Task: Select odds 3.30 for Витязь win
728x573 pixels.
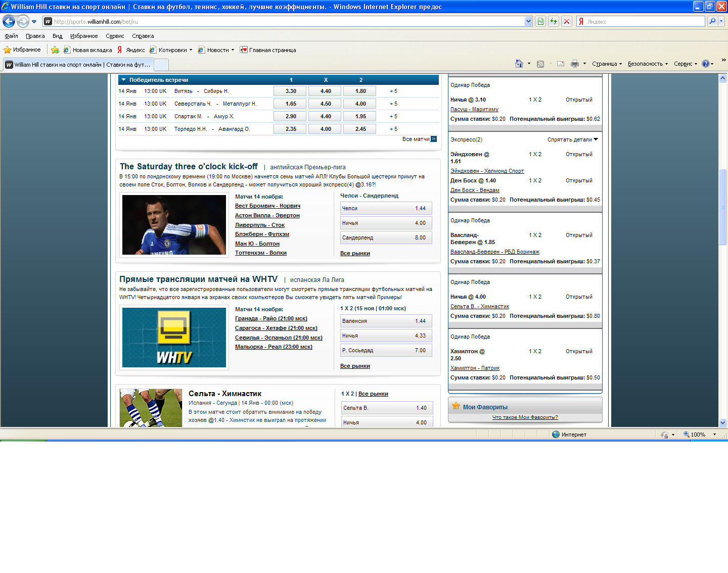Action: click(290, 91)
